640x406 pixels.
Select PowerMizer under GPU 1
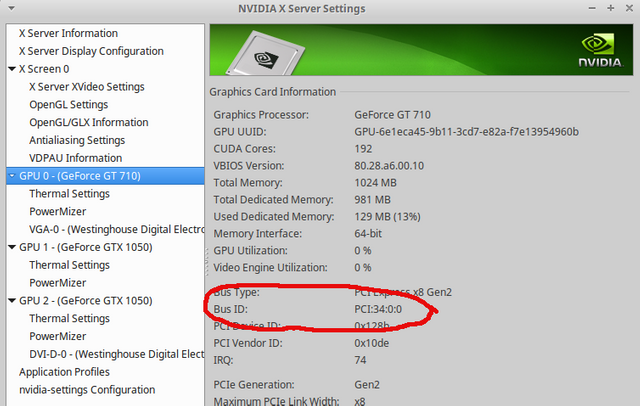[58, 283]
